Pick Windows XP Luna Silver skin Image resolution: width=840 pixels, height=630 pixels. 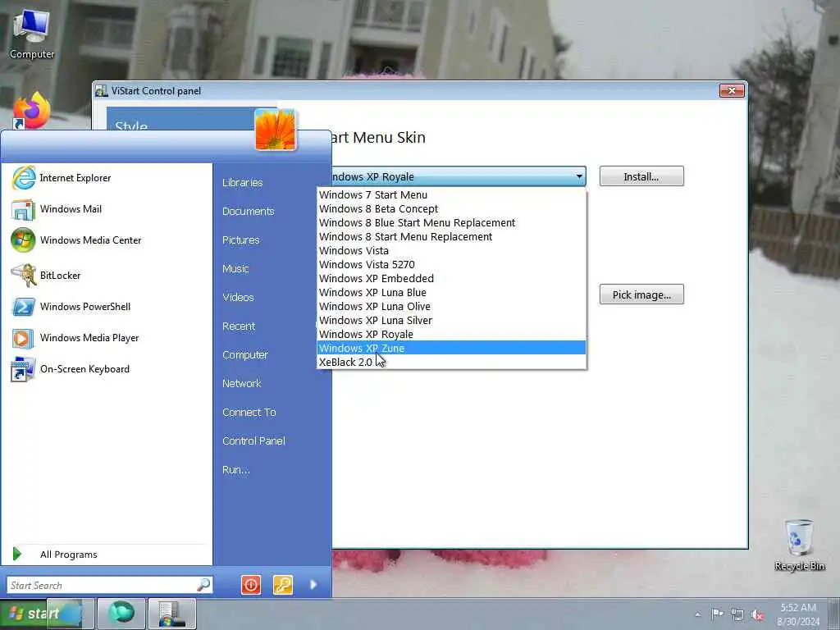coord(452,321)
